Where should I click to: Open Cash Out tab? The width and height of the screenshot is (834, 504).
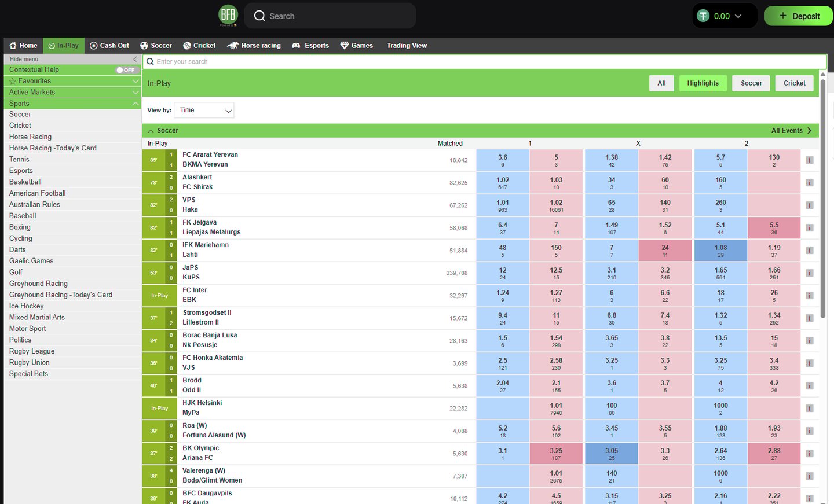(109, 46)
